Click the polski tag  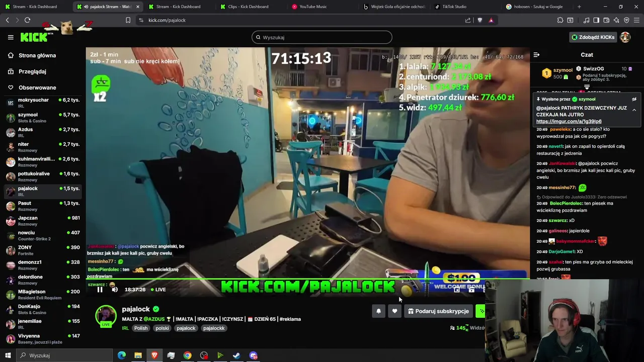click(162, 328)
